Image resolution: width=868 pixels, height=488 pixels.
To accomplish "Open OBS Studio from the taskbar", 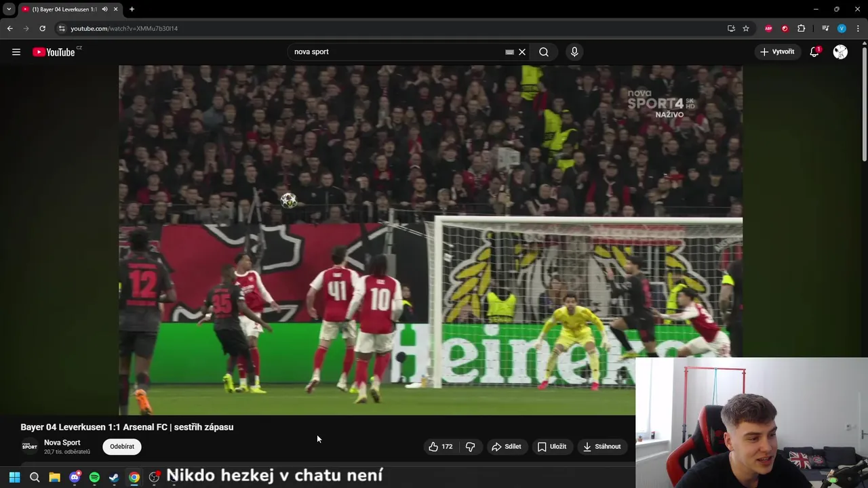I will (x=154, y=477).
